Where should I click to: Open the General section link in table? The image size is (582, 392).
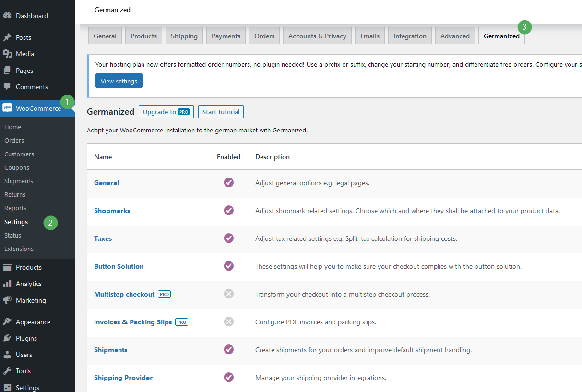(107, 183)
